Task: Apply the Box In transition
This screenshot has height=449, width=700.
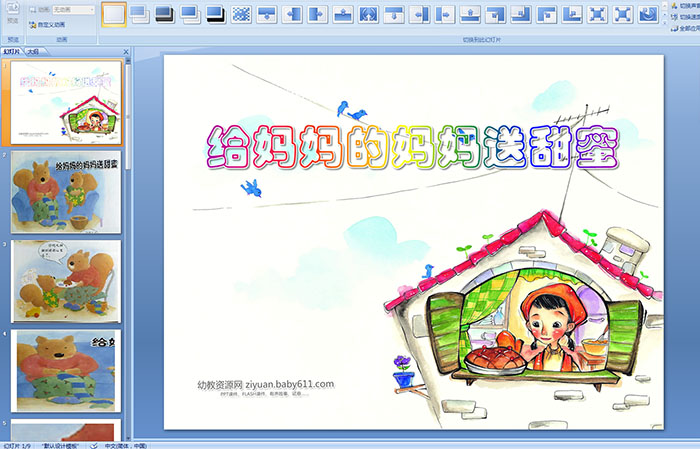Action: pos(597,14)
